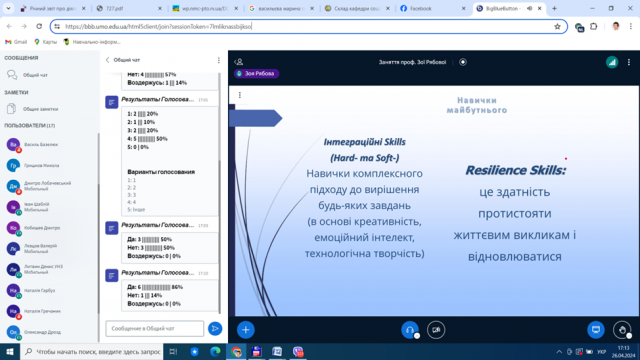Open Task View on the taskbar
The height and width of the screenshot is (360, 640).
173,351
